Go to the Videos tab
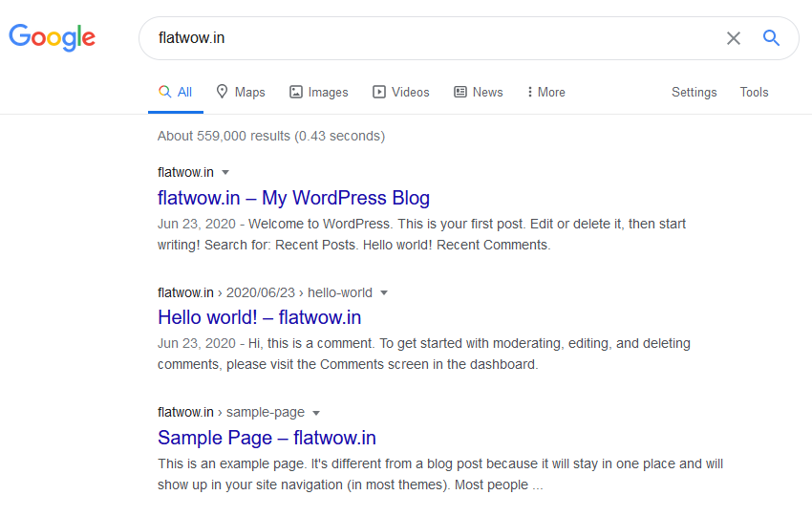This screenshot has width=812, height=517. (400, 93)
